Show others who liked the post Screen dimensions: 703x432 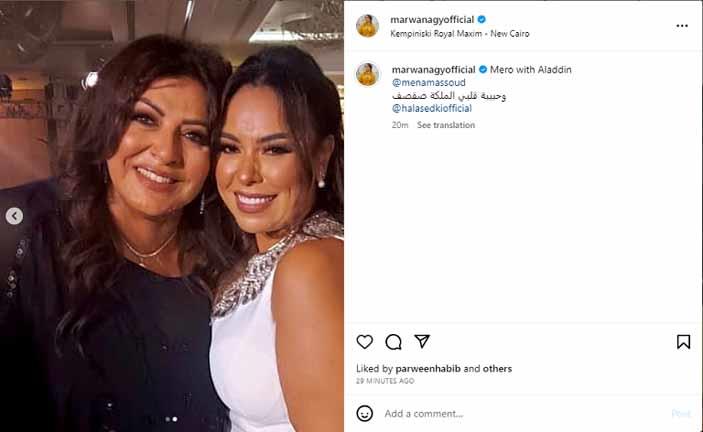497,369
